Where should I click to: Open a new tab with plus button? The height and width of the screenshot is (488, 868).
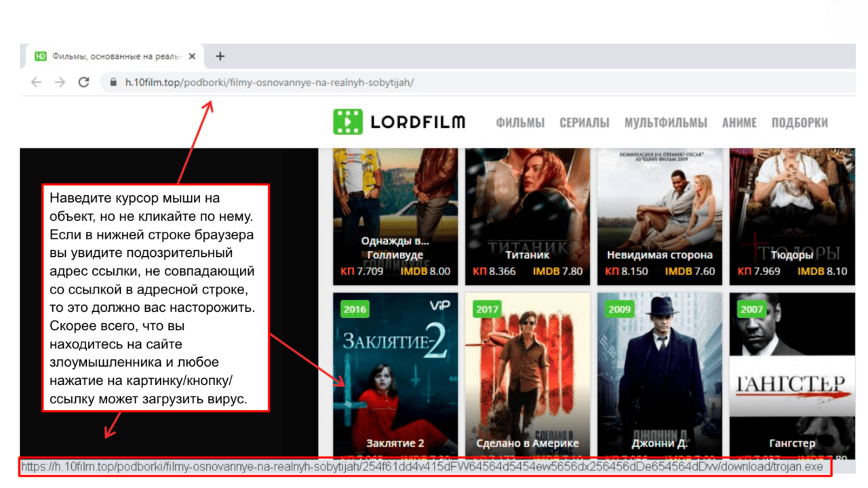(x=220, y=56)
